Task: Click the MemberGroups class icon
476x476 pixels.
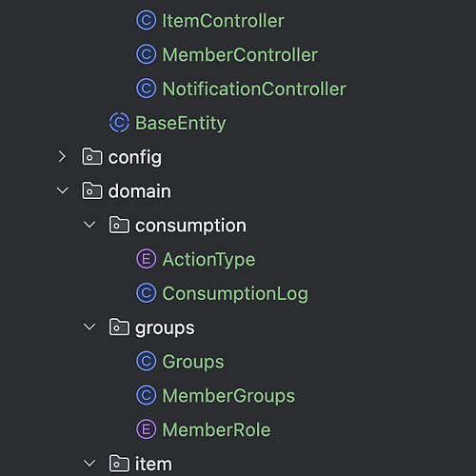Action: point(147,396)
